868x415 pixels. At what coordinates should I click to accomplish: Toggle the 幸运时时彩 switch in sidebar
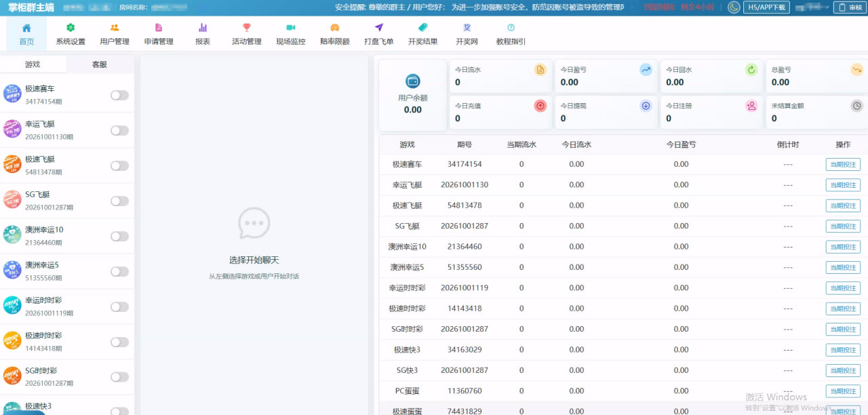point(119,307)
